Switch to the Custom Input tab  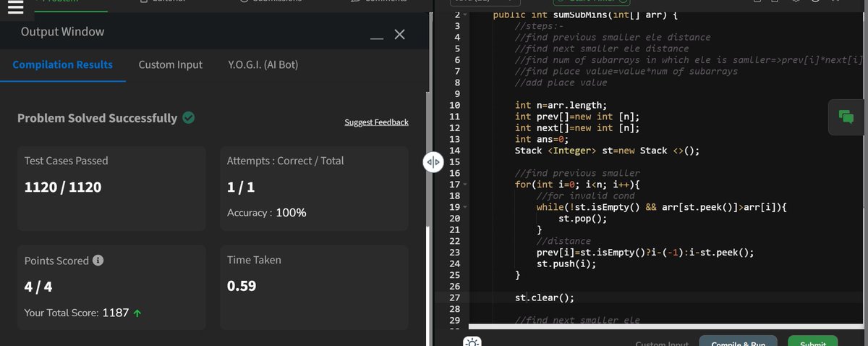click(x=171, y=64)
